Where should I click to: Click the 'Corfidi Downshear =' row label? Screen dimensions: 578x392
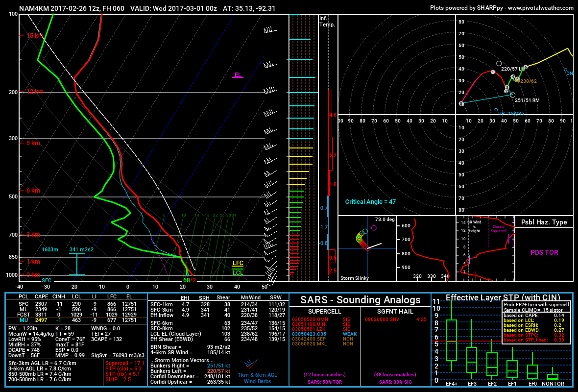(x=175, y=376)
